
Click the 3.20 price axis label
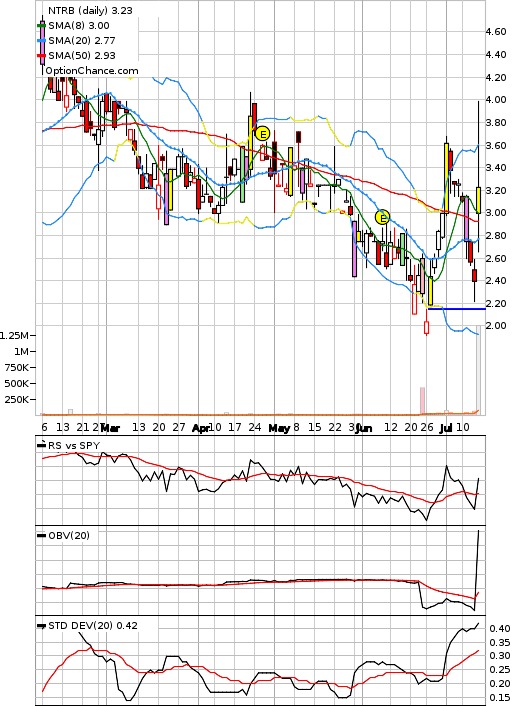point(495,190)
